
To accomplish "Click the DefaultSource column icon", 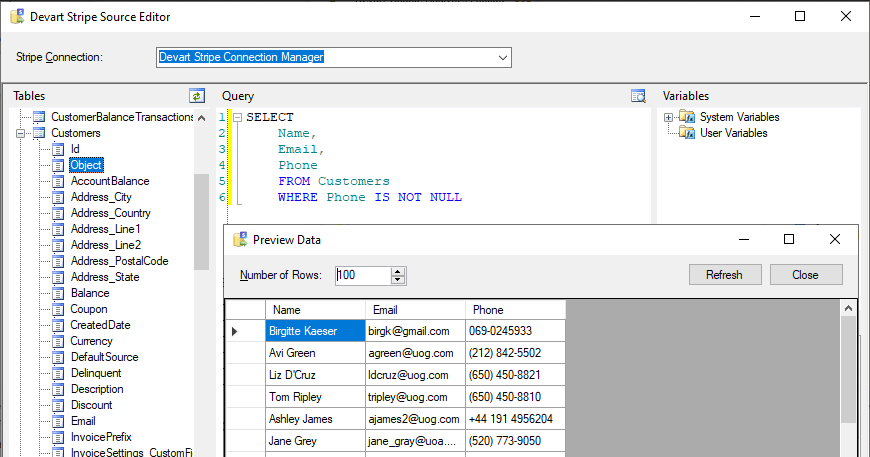I will pos(58,358).
